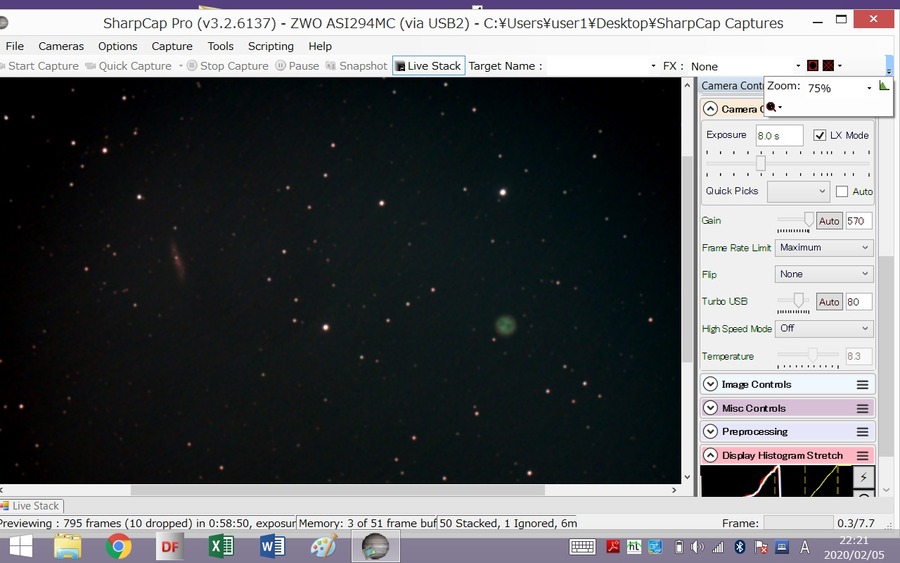Viewport: 900px width, 563px height.
Task: Click the Snapshot toolbar button
Action: pyautogui.click(x=356, y=66)
